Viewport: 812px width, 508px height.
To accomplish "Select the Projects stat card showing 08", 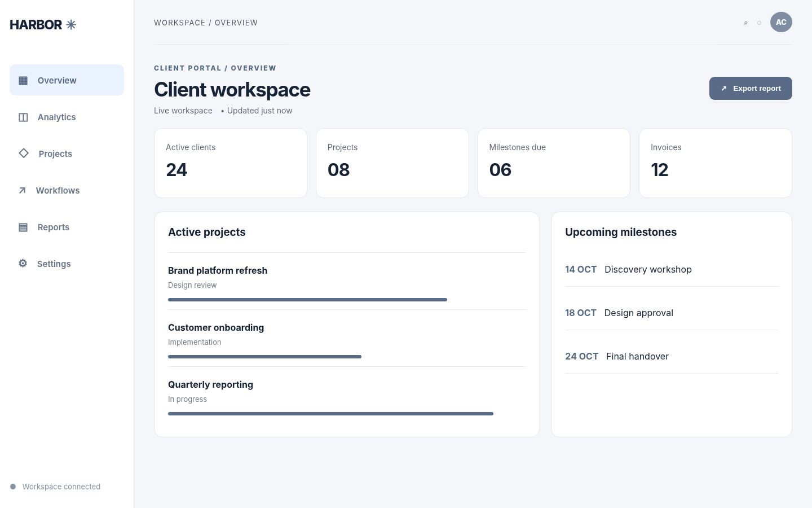I will (x=392, y=163).
